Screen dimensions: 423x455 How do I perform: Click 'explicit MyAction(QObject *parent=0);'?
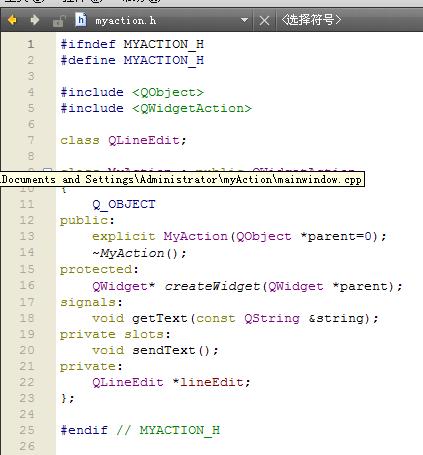pos(239,236)
